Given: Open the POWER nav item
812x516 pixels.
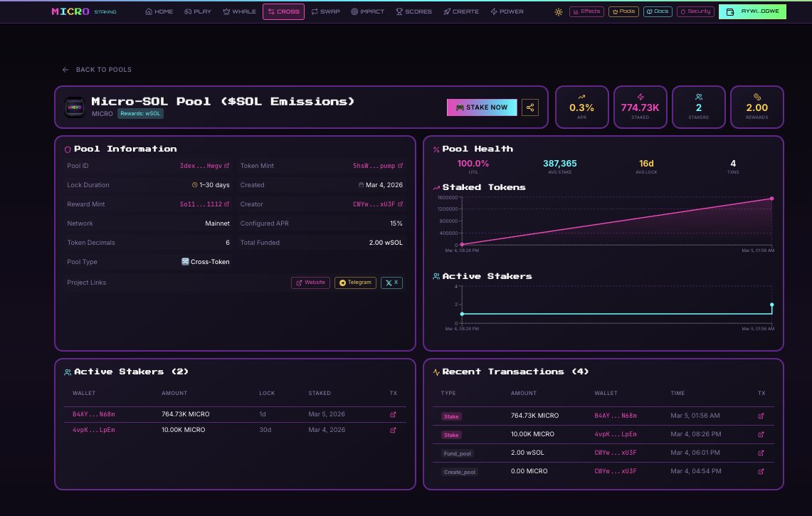Looking at the screenshot, I should coord(507,11).
